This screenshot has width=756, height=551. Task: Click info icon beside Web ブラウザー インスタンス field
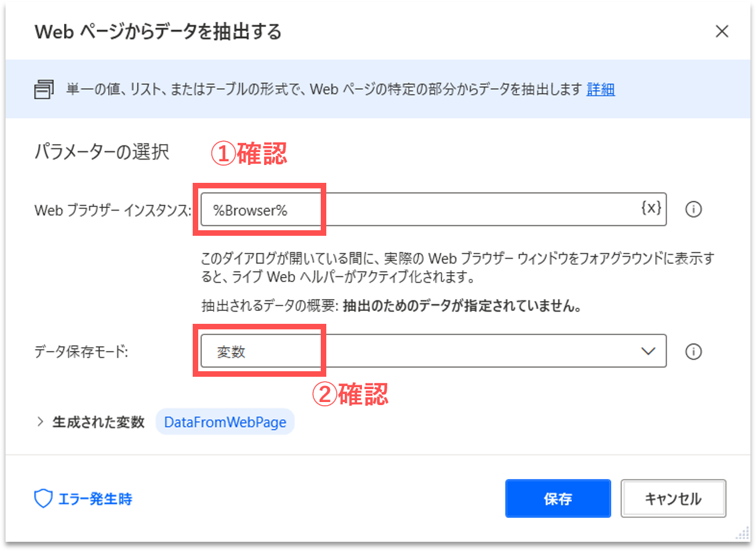(693, 209)
